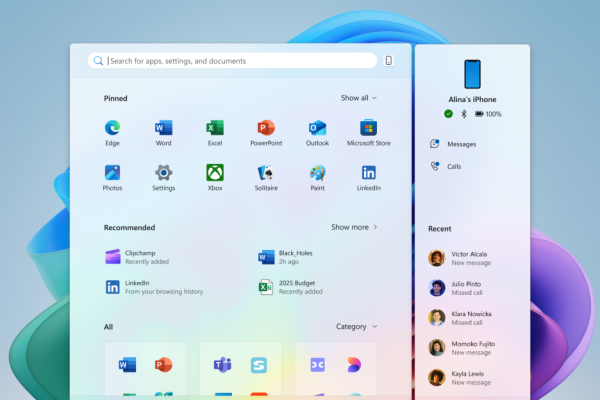Open the purple app tile in the third category
The width and height of the screenshot is (600, 400).
[x=318, y=365]
